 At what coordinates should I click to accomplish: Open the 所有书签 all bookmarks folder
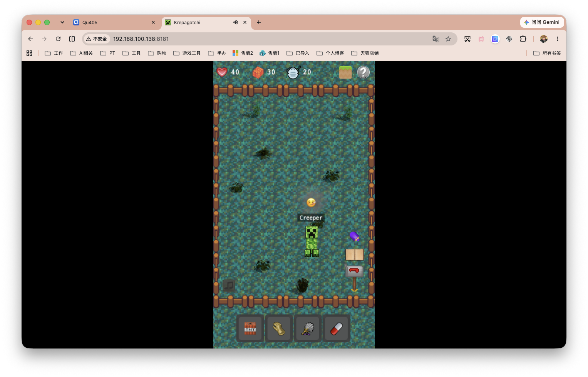click(547, 53)
